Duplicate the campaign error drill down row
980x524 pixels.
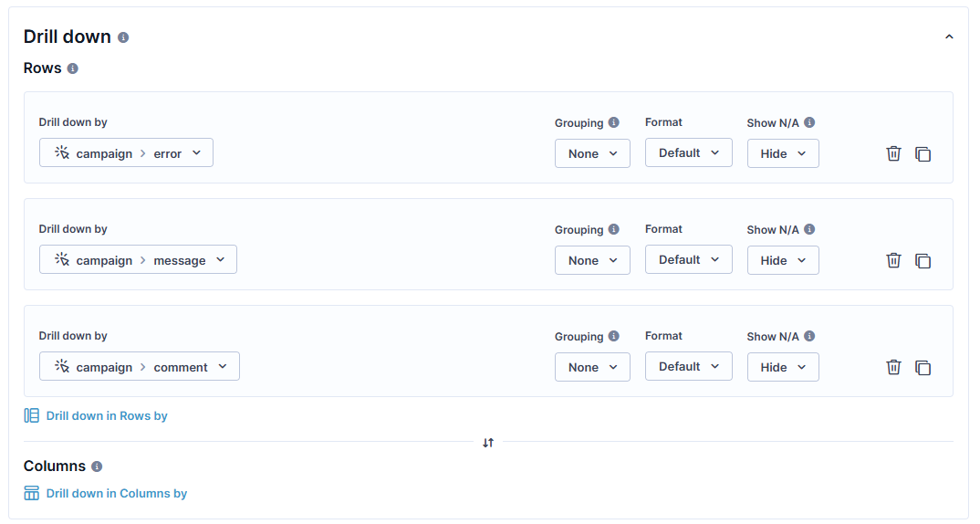tap(923, 154)
